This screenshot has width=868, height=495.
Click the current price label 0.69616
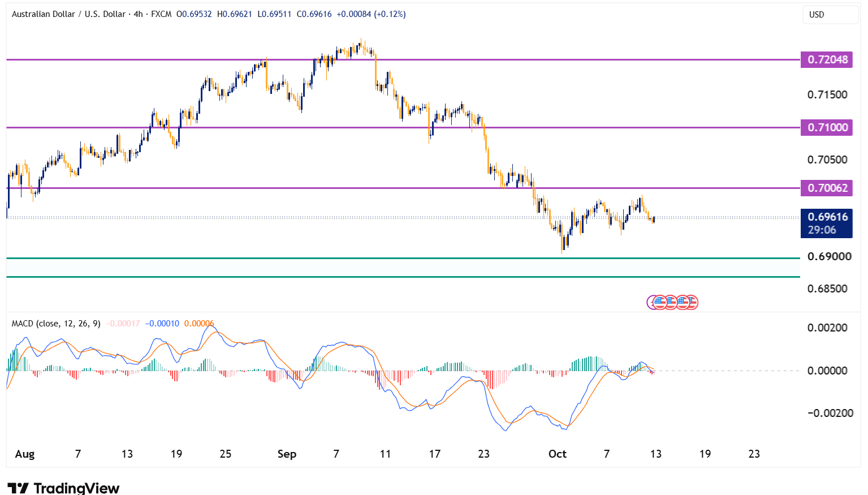tap(827, 217)
